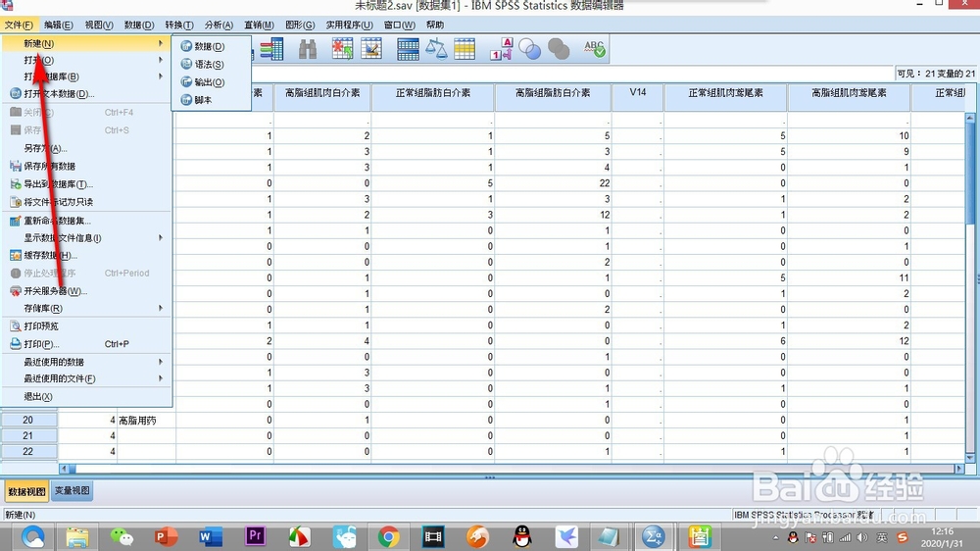Select 缓存数据(H)... menu entry
The width and height of the screenshot is (980, 551).
(87, 255)
